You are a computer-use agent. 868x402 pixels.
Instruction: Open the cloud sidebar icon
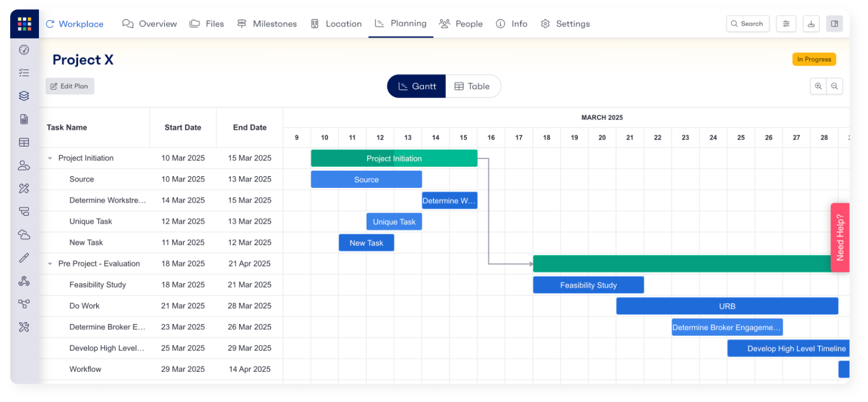pyautogui.click(x=24, y=235)
